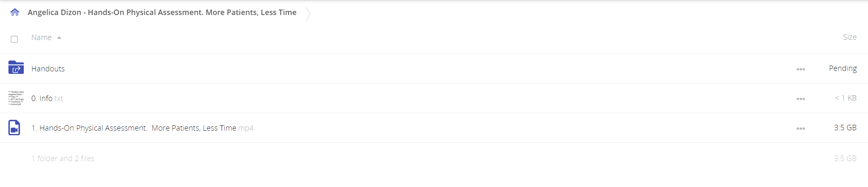The image size is (868, 187).
Task: Sort by Name column header
Action: (41, 38)
